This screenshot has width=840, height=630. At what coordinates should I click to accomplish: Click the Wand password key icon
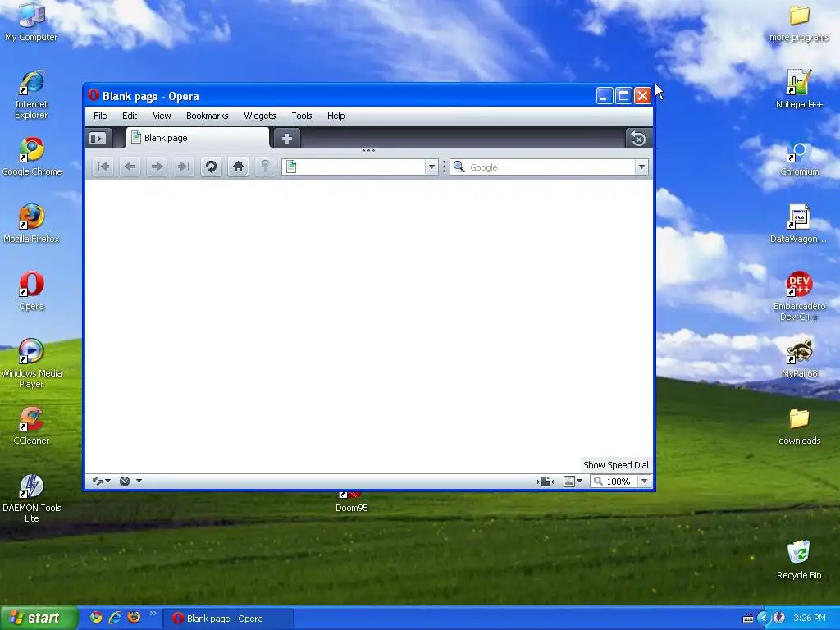pyautogui.click(x=265, y=167)
